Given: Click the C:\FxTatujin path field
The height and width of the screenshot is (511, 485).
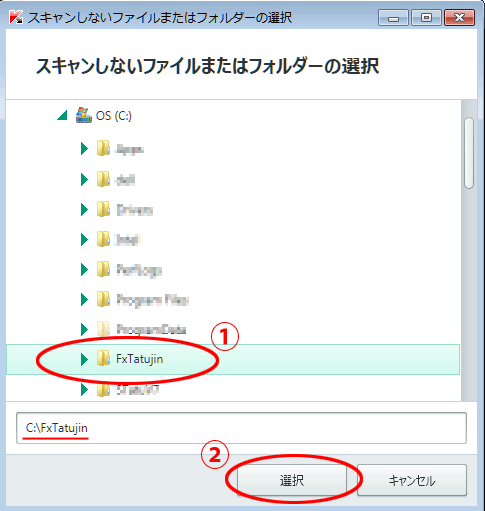Looking at the screenshot, I should pyautogui.click(x=241, y=428).
